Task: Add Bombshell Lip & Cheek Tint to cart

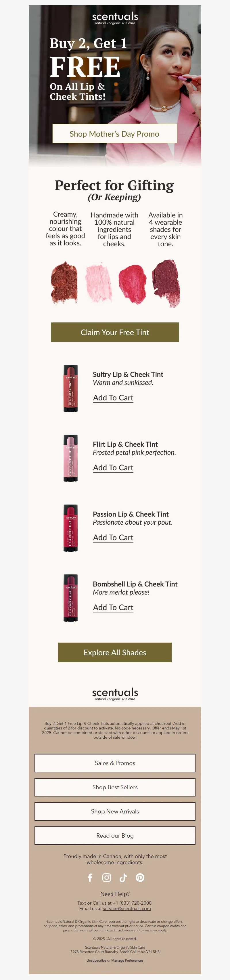Action: [113, 608]
